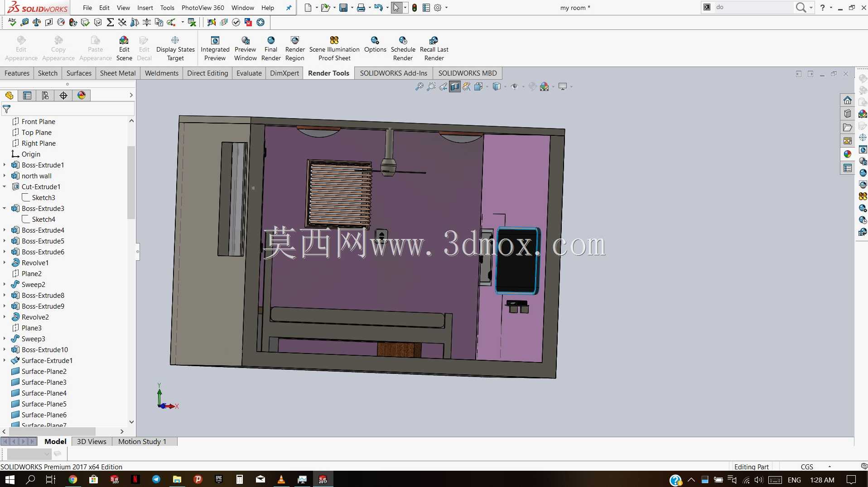The width and height of the screenshot is (868, 487).
Task: Switch to the Sheet Metal tab
Action: 118,73
